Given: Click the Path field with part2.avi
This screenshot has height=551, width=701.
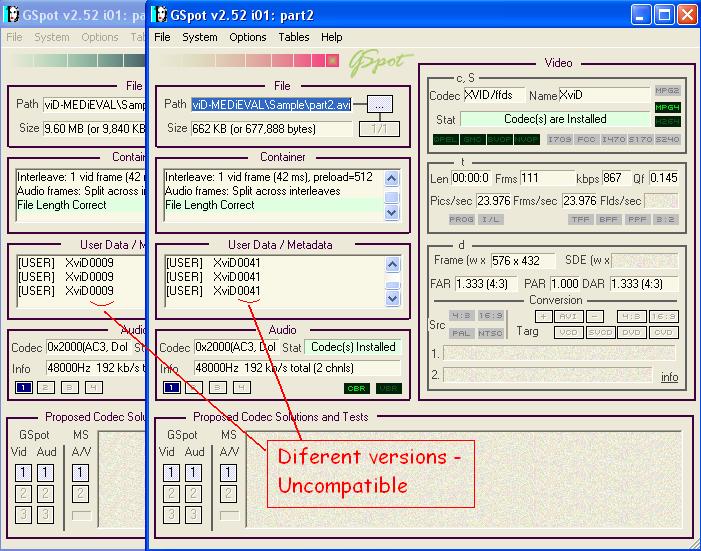Looking at the screenshot, I should (271, 105).
